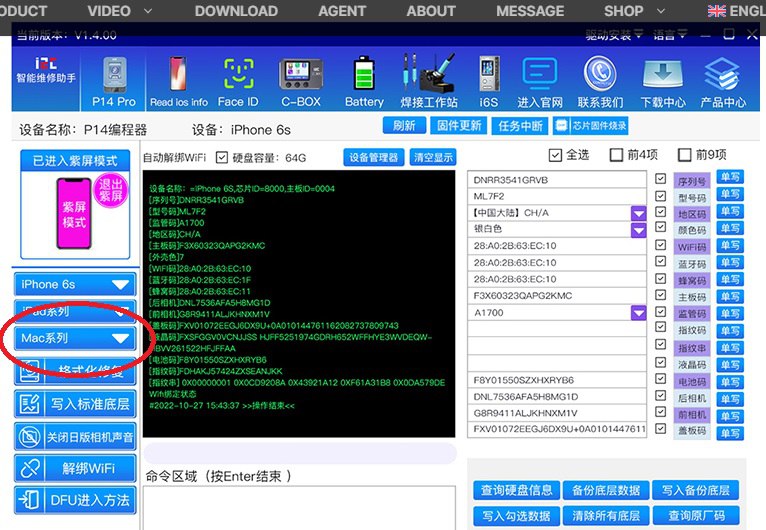
Task: Click the i2C 智能维修助手 logo
Action: [x=46, y=70]
